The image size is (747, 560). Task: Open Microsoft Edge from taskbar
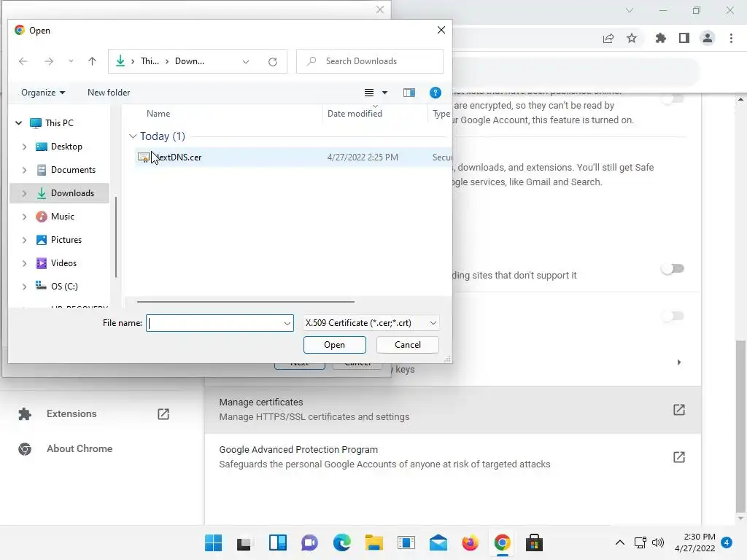point(341,542)
